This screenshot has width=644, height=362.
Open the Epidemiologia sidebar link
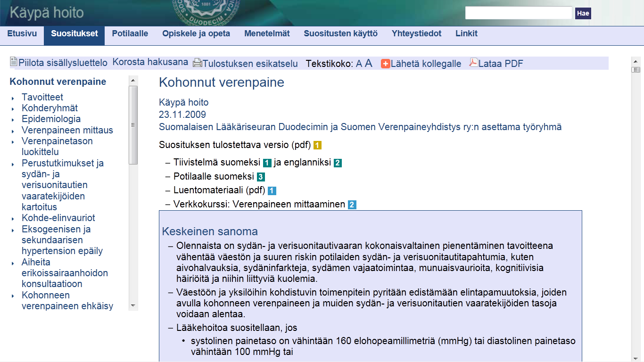click(51, 119)
